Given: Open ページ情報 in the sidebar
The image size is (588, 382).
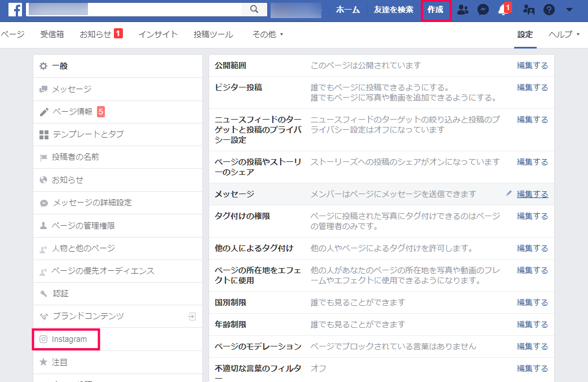Looking at the screenshot, I should pos(72,112).
